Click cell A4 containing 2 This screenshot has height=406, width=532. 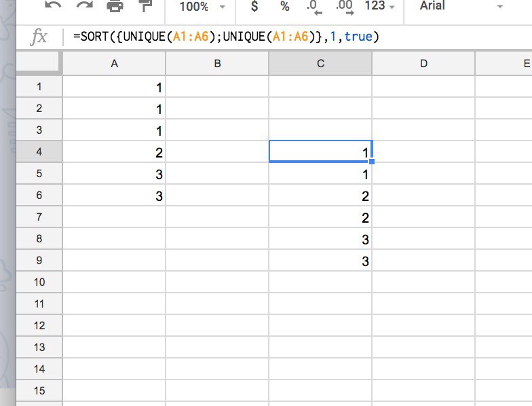[114, 152]
